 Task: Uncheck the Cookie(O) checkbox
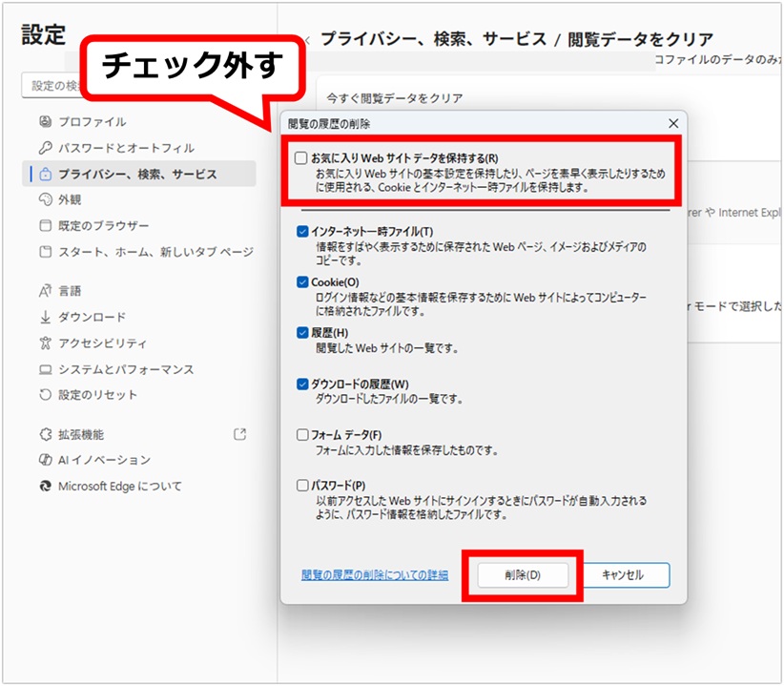[302, 282]
